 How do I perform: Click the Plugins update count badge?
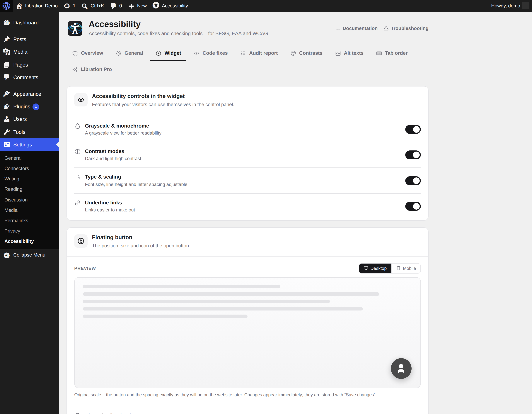coord(36,107)
